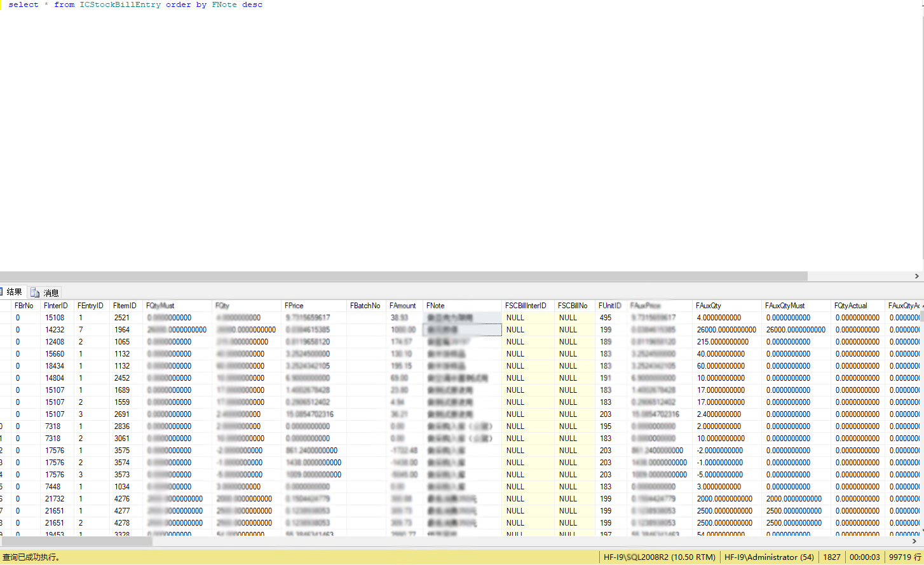Click the FUnitID column header
This screenshot has height=565, width=924.
[x=609, y=306]
